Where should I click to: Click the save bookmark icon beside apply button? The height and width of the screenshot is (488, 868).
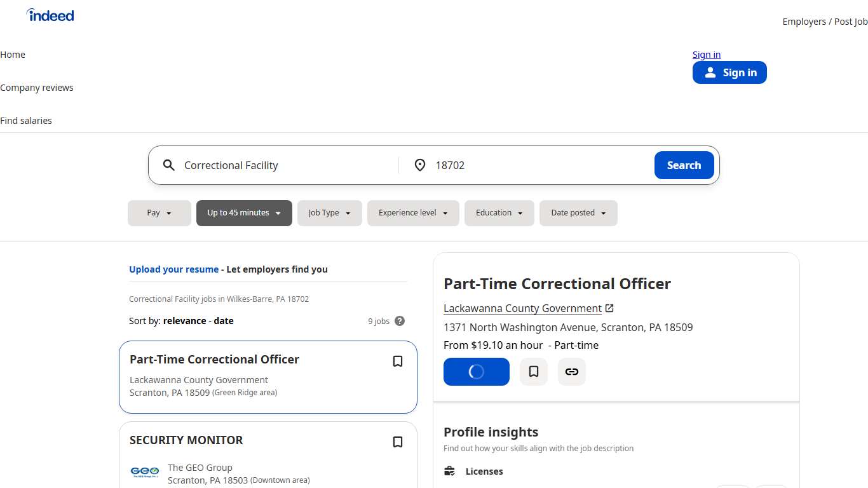coord(533,372)
